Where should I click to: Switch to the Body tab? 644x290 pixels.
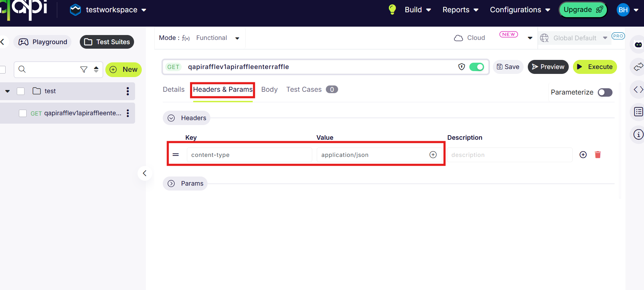tap(269, 89)
